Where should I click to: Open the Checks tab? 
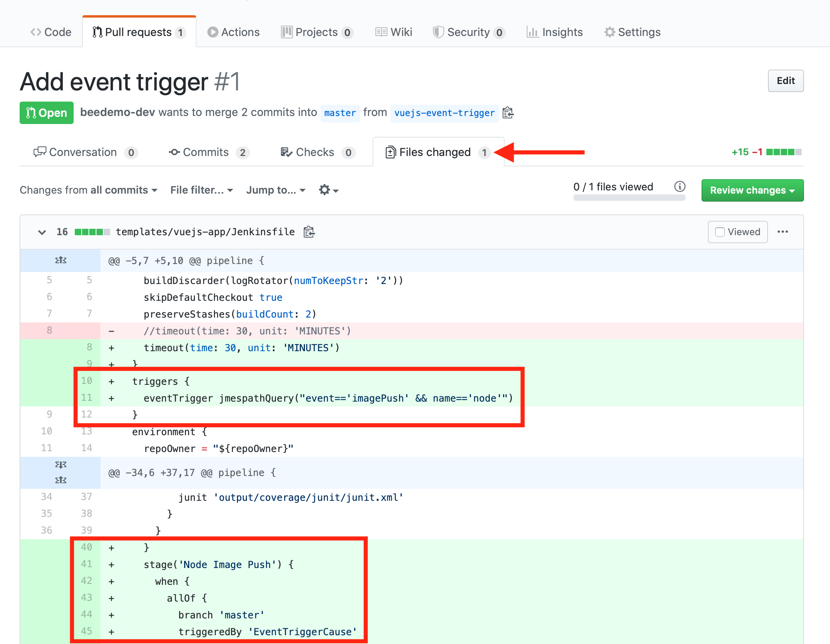[317, 152]
